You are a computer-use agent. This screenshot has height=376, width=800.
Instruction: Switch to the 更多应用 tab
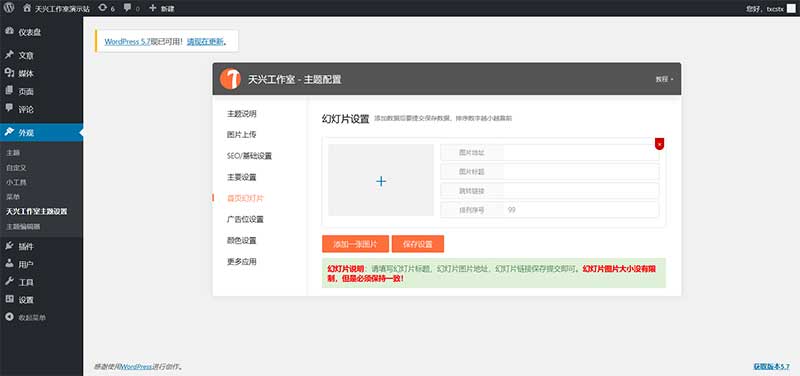point(241,262)
